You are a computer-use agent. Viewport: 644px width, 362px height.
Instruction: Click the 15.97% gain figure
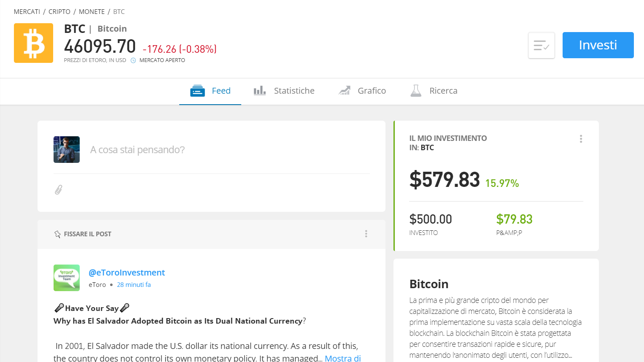502,183
